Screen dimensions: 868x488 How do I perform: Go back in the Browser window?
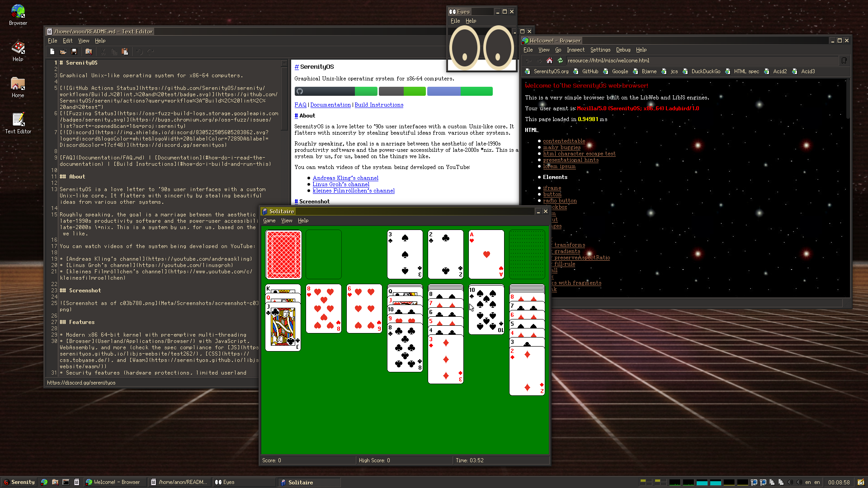[x=528, y=61]
